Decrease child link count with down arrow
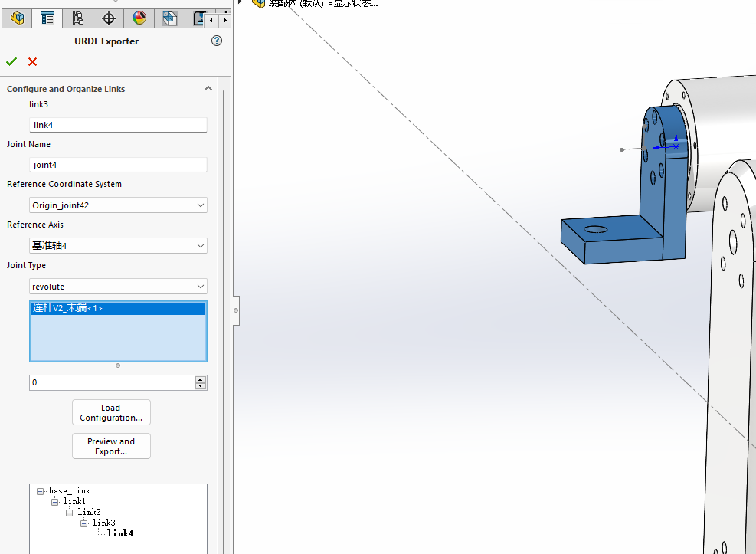 [x=201, y=385]
